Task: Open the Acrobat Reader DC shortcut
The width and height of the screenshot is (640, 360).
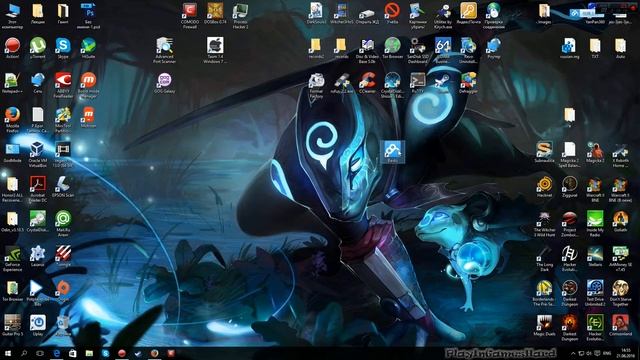Action: tap(38, 189)
